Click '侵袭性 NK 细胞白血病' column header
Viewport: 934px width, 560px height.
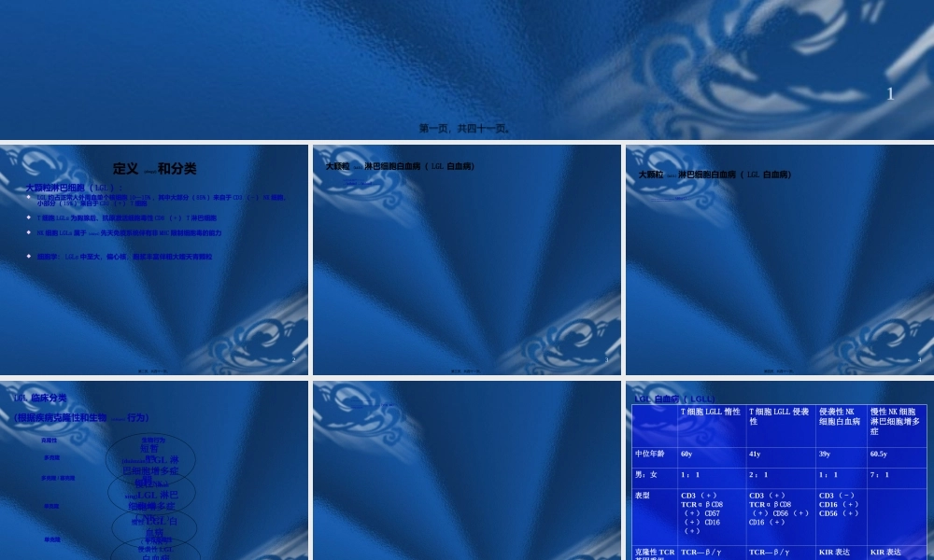tap(841, 416)
